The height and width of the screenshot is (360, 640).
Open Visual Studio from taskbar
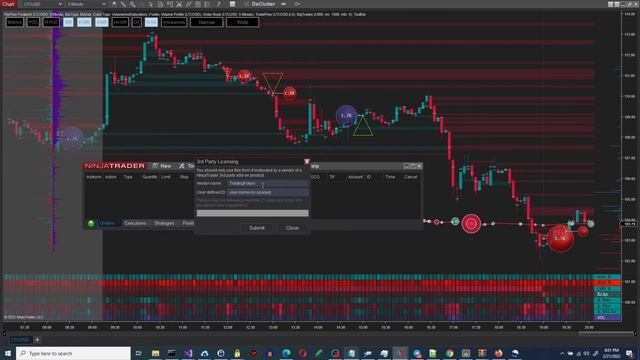coord(188,353)
